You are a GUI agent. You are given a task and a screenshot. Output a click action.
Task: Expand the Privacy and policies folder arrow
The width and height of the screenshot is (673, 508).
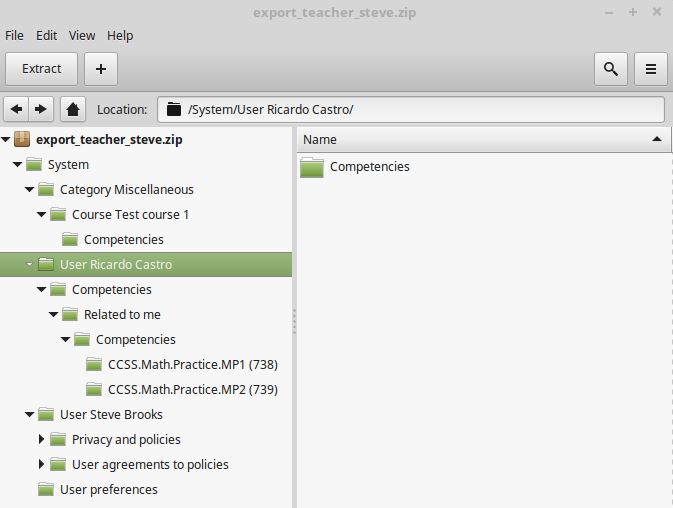41,439
